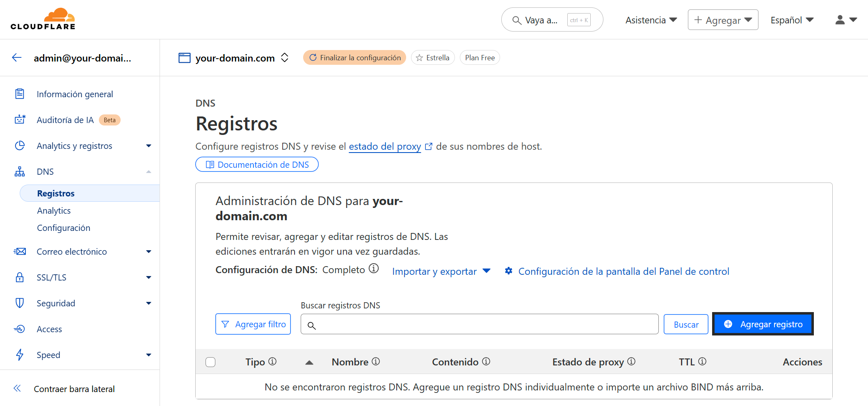Click external link icon after estado del proxy
868x406 pixels.
[429, 146]
